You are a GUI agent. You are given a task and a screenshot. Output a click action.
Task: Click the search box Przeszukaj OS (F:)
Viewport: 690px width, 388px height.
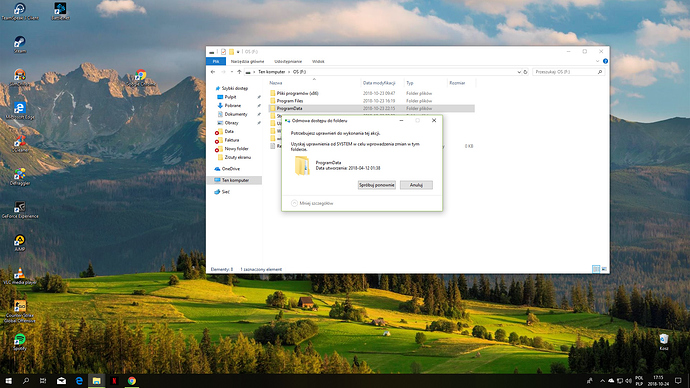click(x=568, y=72)
